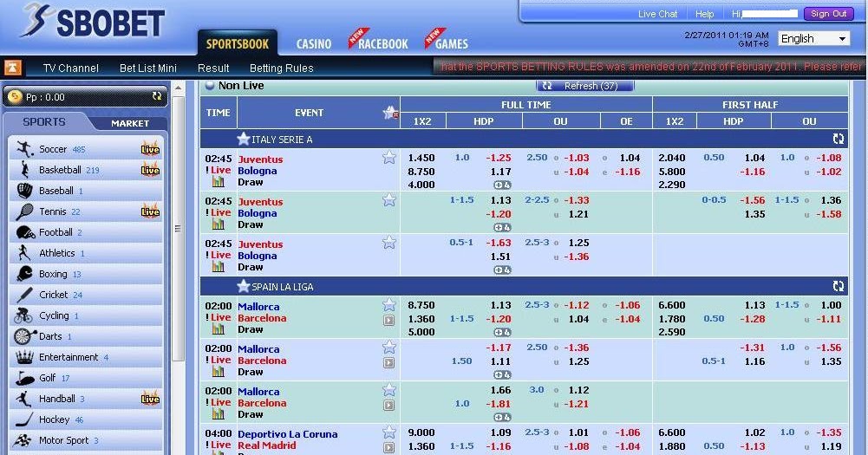Open Soccer via its player icon
Viewport: 868px width, 455px height.
click(24, 149)
